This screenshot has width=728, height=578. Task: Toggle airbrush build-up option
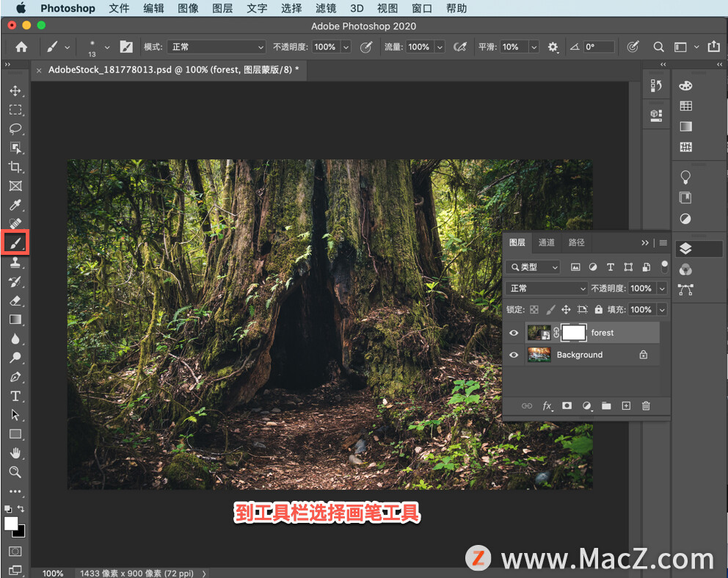(x=460, y=47)
